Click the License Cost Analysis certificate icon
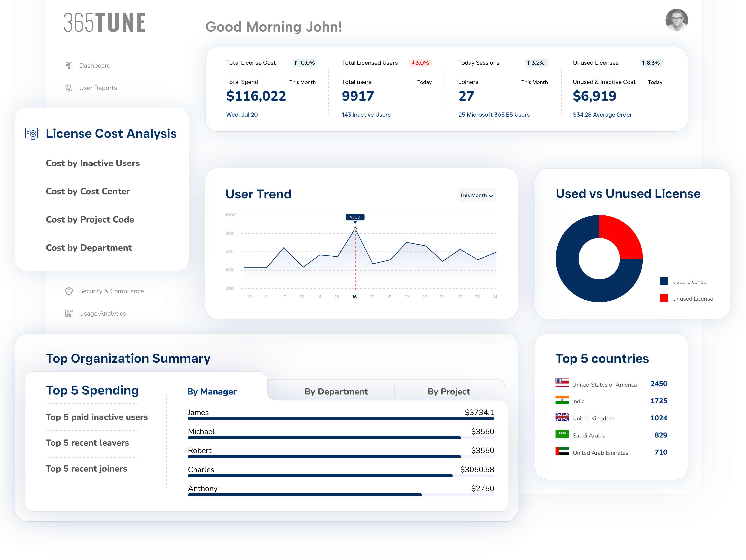 point(32,134)
